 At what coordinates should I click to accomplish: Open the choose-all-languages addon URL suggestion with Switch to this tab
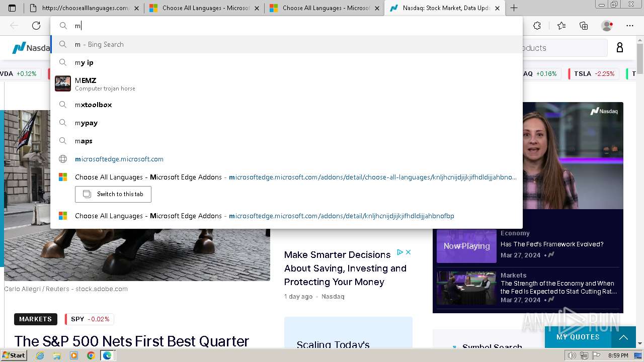pos(287,177)
